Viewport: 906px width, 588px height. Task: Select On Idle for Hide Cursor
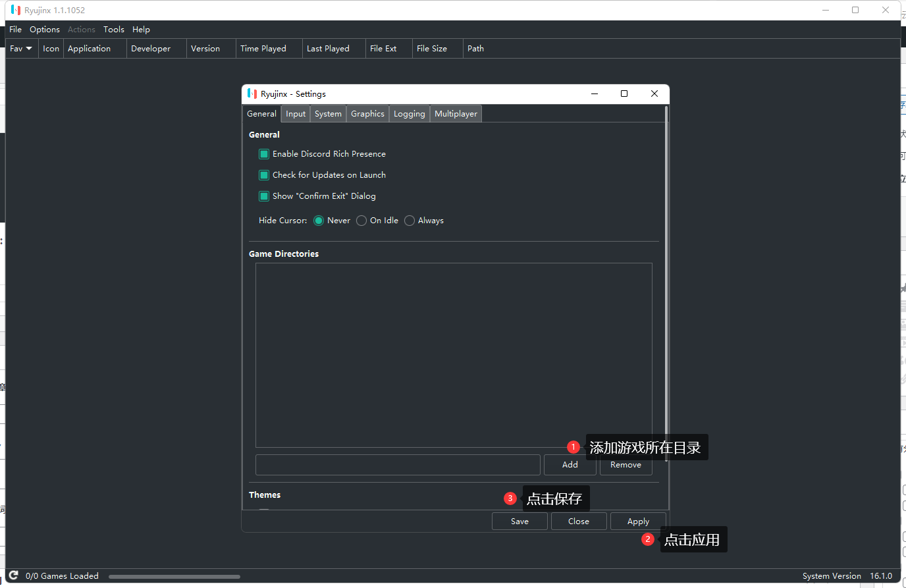361,221
